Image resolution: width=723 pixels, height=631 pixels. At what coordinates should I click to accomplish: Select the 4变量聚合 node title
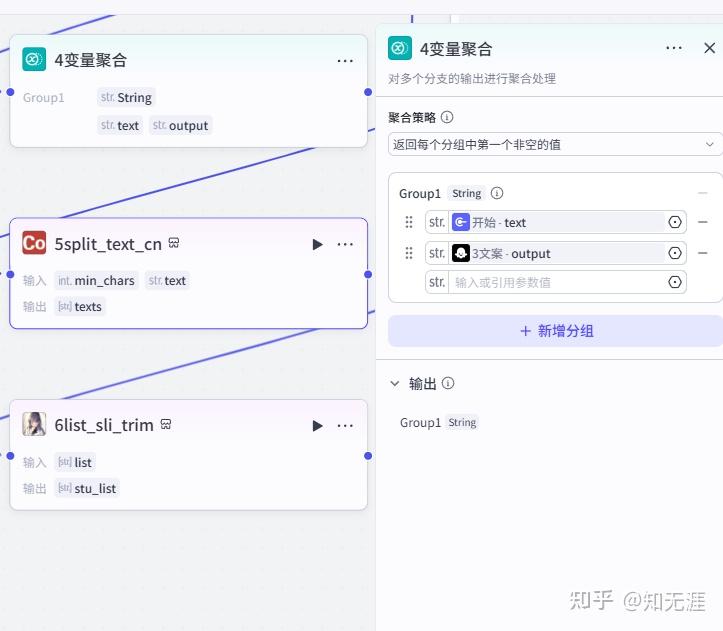click(90, 60)
